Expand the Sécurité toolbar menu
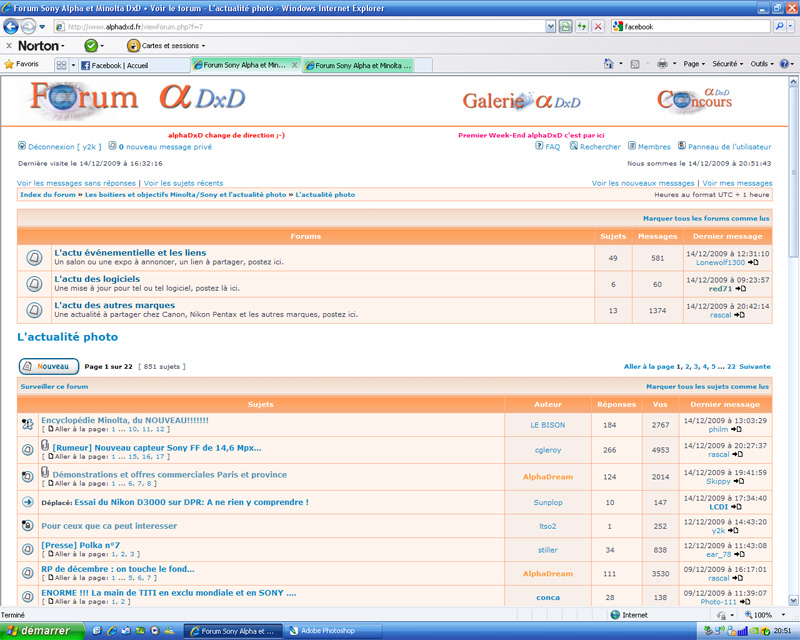The image size is (800, 640). (728, 64)
